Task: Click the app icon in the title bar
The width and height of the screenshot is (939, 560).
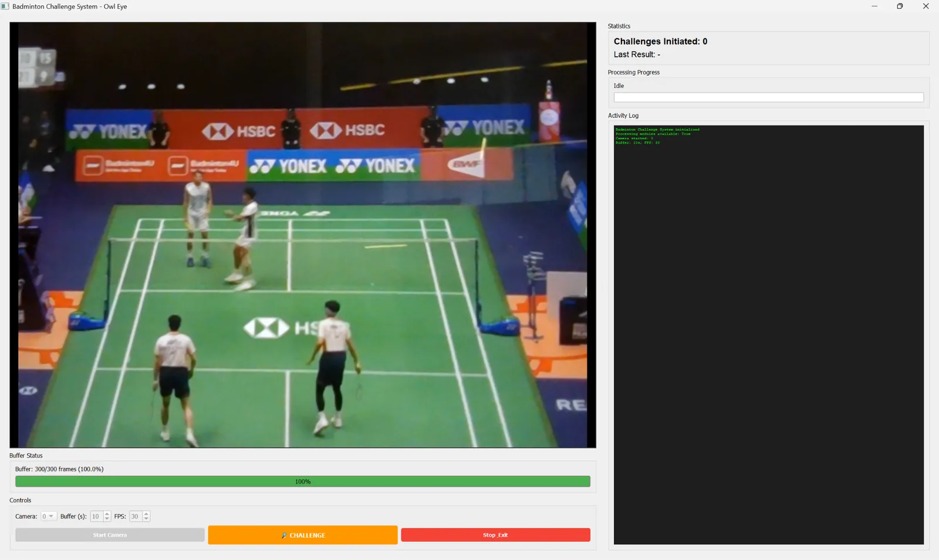Action: coord(5,6)
